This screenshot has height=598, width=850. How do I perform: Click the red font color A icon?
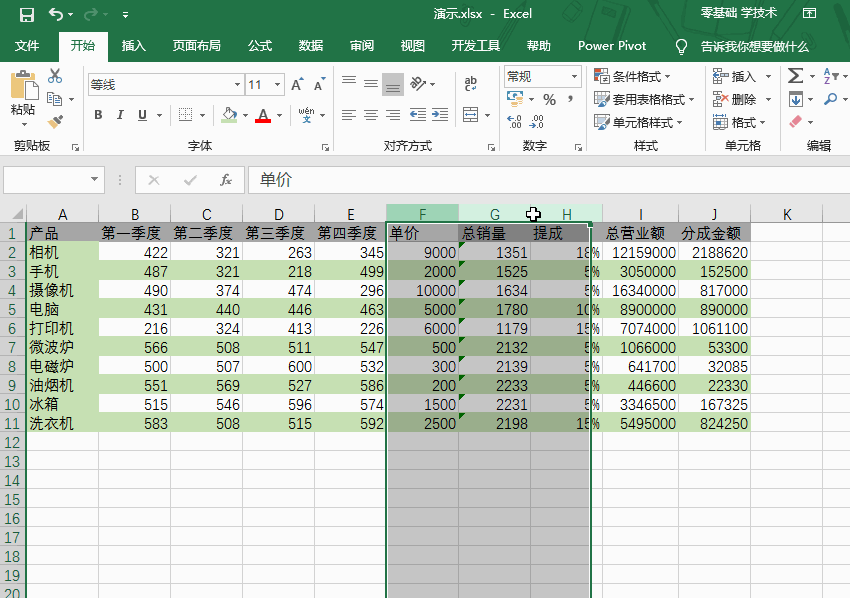tap(263, 115)
